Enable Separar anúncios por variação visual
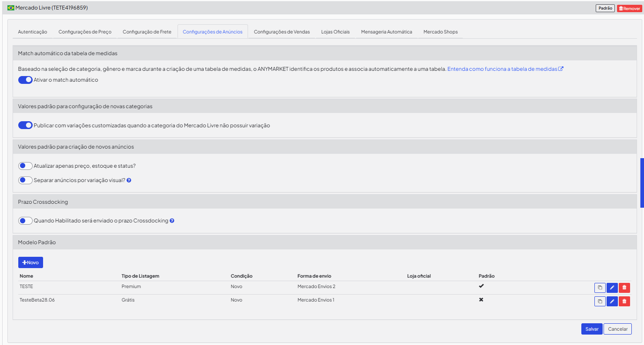 (25, 180)
